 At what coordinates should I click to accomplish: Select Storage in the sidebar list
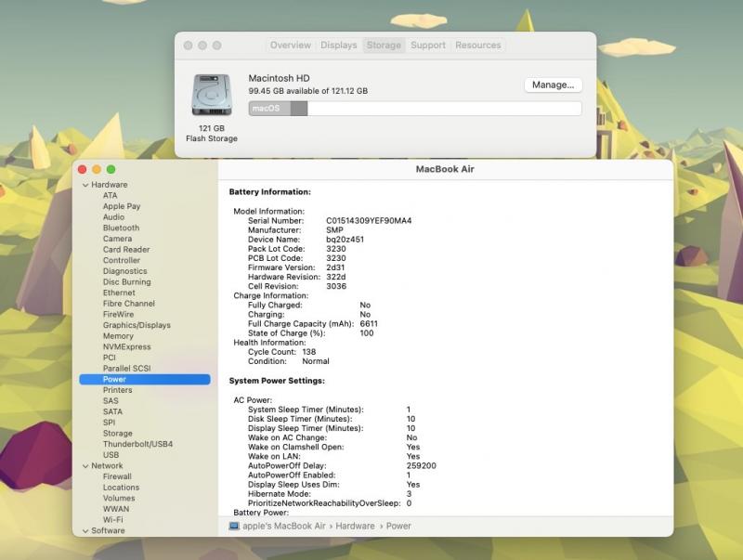[118, 434]
